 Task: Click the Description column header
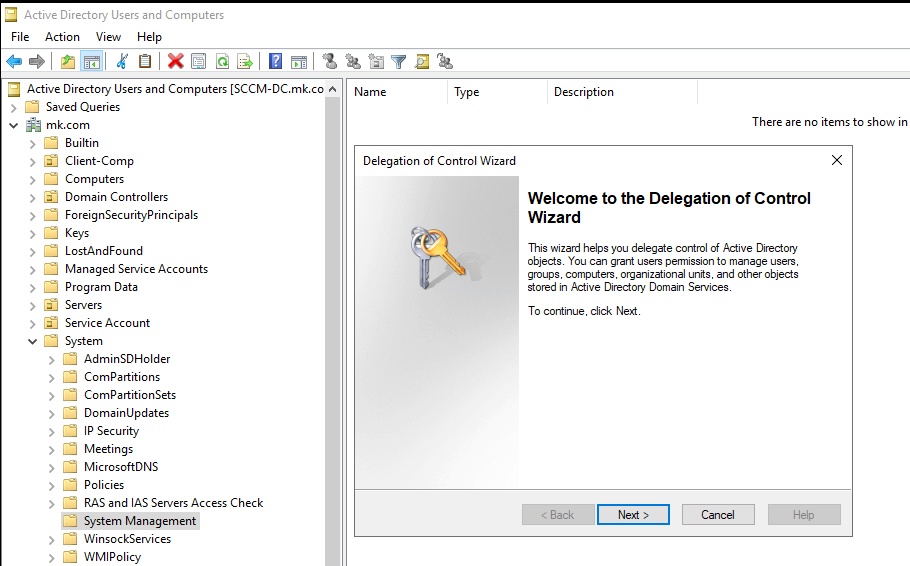(x=584, y=92)
